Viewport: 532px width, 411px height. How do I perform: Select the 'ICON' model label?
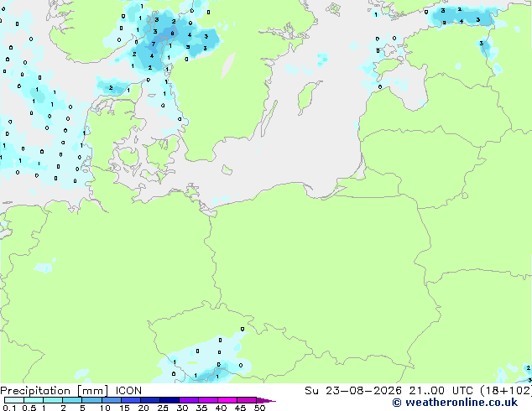pos(128,391)
